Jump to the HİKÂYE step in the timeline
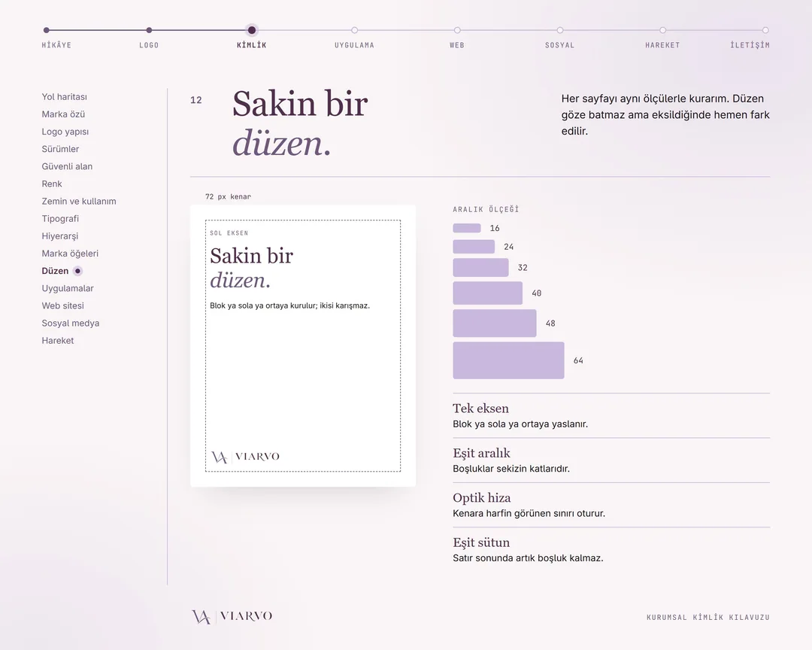812x650 pixels. (x=56, y=45)
